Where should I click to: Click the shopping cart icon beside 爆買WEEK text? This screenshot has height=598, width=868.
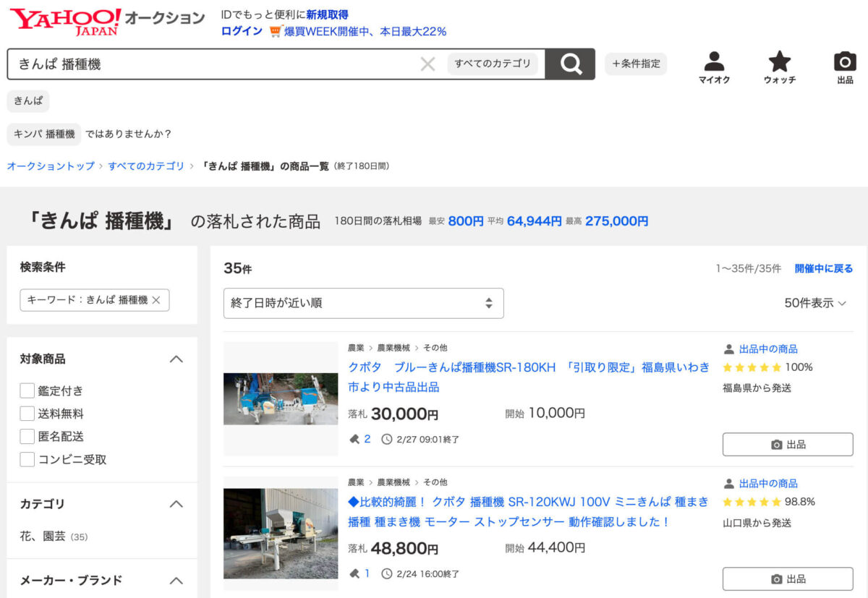point(273,31)
